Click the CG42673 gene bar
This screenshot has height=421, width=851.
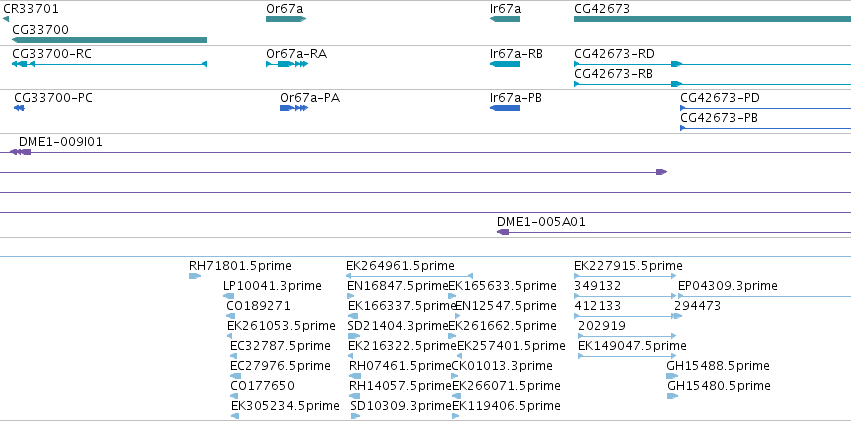[x=712, y=19]
